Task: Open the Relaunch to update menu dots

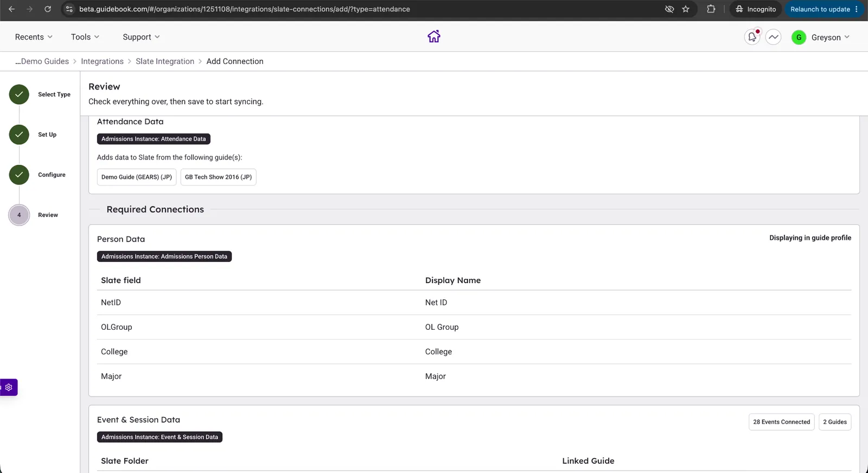Action: tap(857, 9)
